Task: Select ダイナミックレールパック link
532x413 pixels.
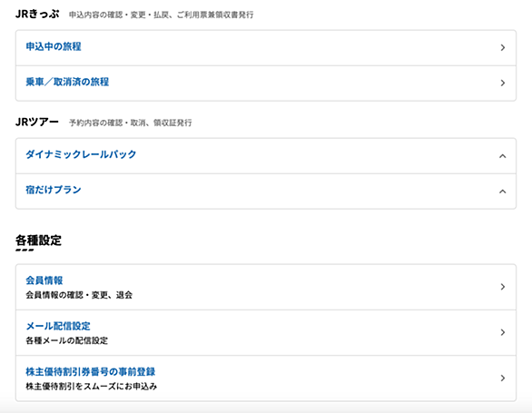Action: pos(81,154)
